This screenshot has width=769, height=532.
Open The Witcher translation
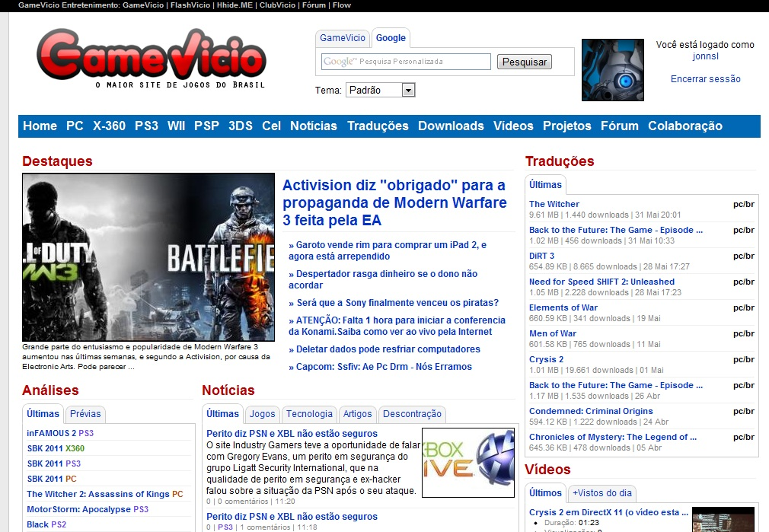tap(554, 204)
